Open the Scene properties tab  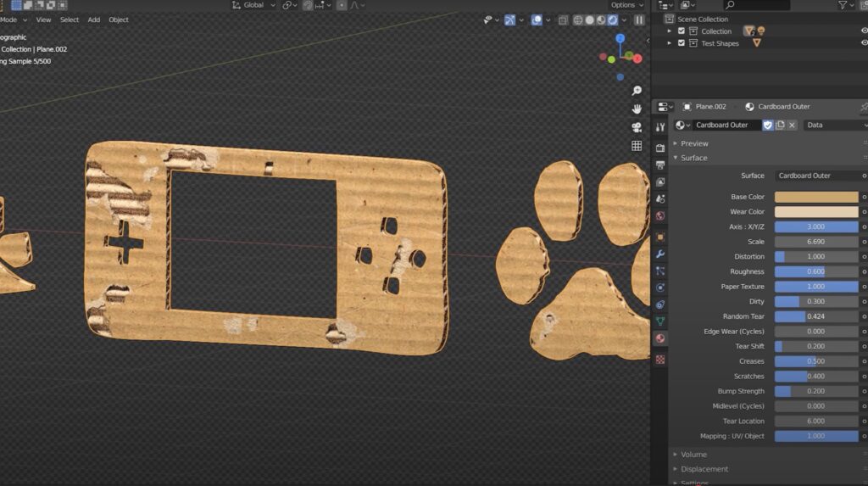coord(659,198)
